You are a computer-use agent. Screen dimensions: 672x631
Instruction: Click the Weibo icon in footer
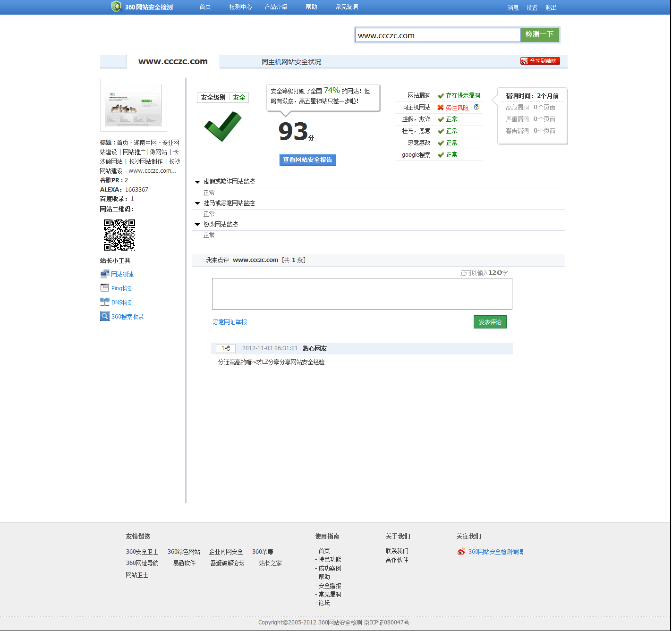[461, 551]
